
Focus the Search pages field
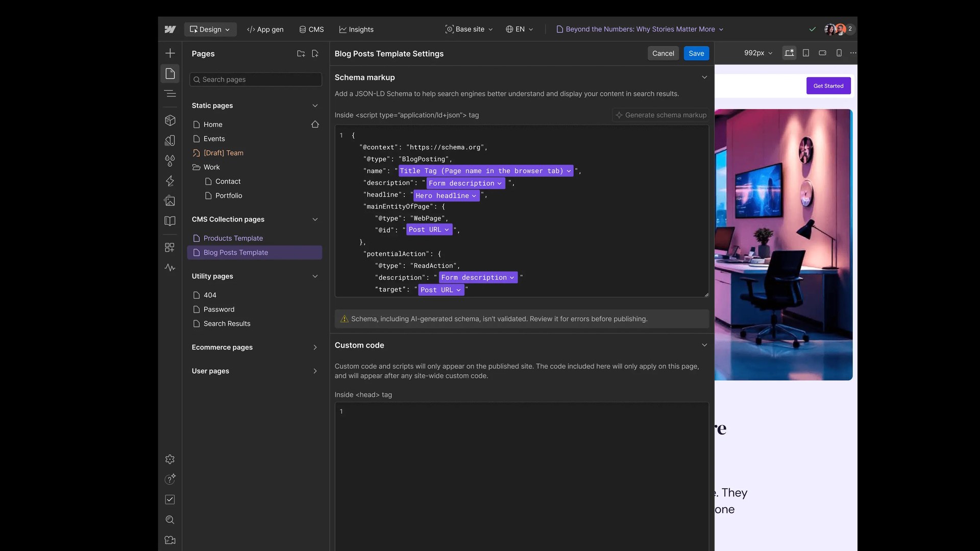coord(256,80)
